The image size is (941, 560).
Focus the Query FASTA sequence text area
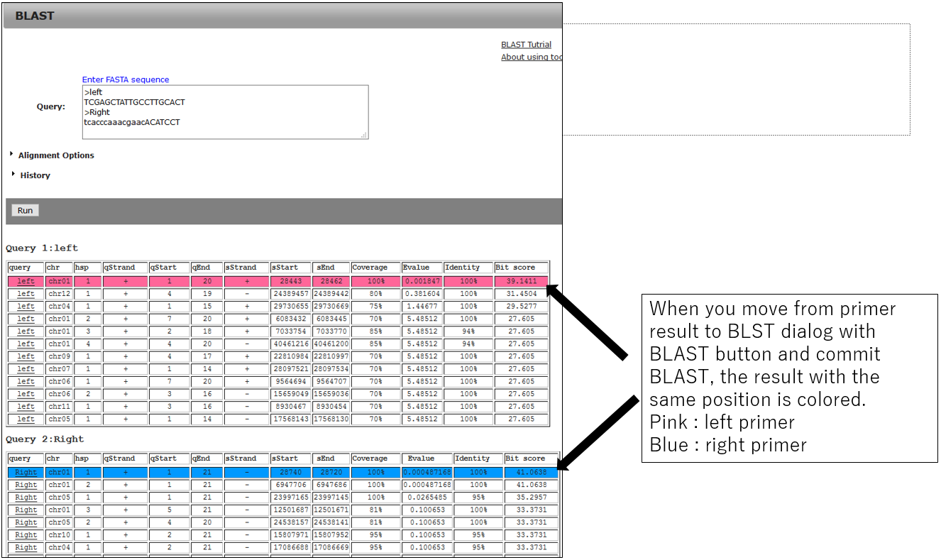(226, 112)
